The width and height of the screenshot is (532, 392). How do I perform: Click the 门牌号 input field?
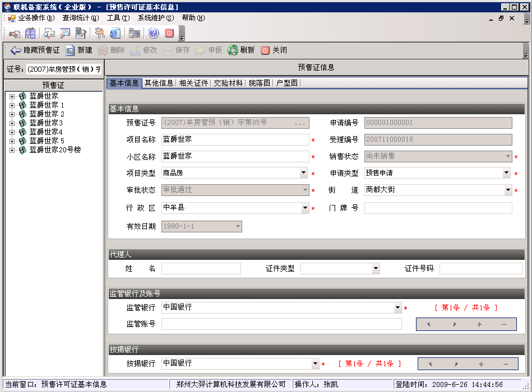coord(438,208)
